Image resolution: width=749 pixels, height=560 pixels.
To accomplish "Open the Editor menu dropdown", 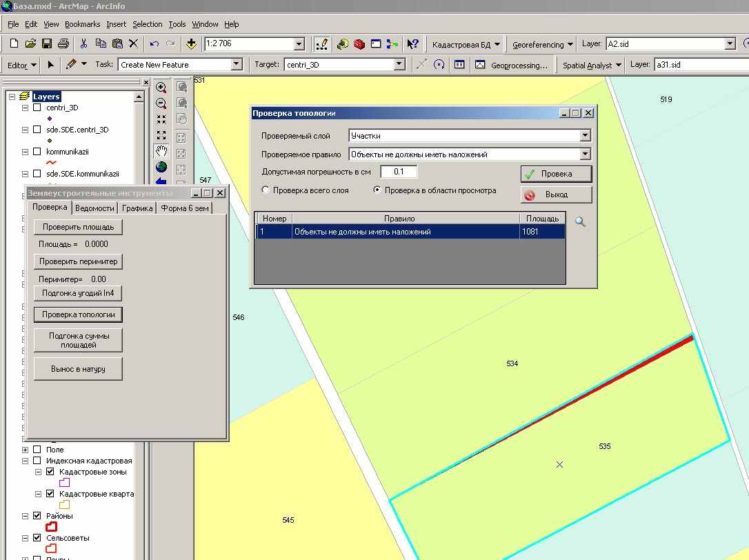I will [x=22, y=65].
